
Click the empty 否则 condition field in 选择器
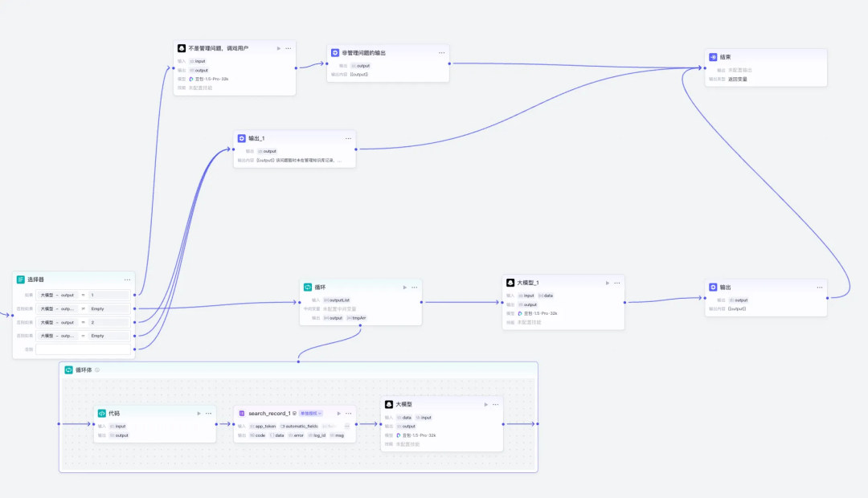coord(83,349)
